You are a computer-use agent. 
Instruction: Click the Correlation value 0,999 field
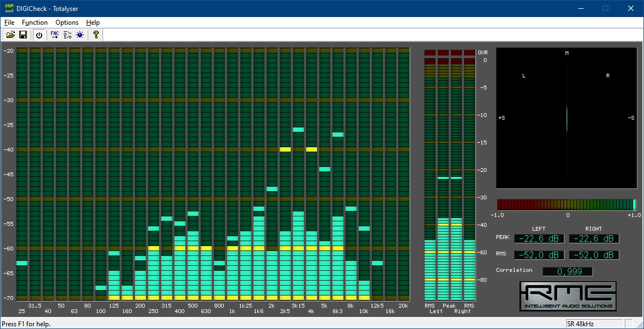568,271
